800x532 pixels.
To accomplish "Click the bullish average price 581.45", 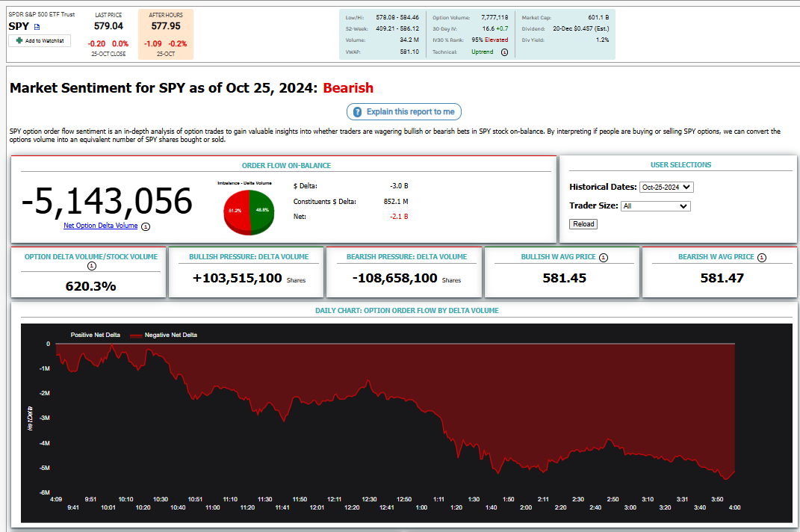I will click(564, 278).
